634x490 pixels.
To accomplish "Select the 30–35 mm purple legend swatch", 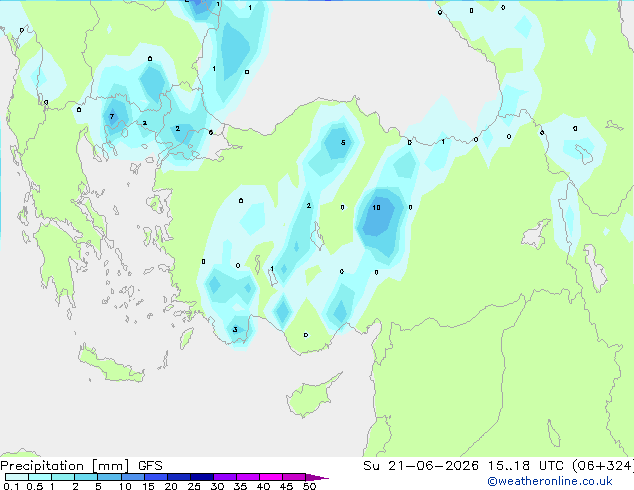I will coord(224,477).
